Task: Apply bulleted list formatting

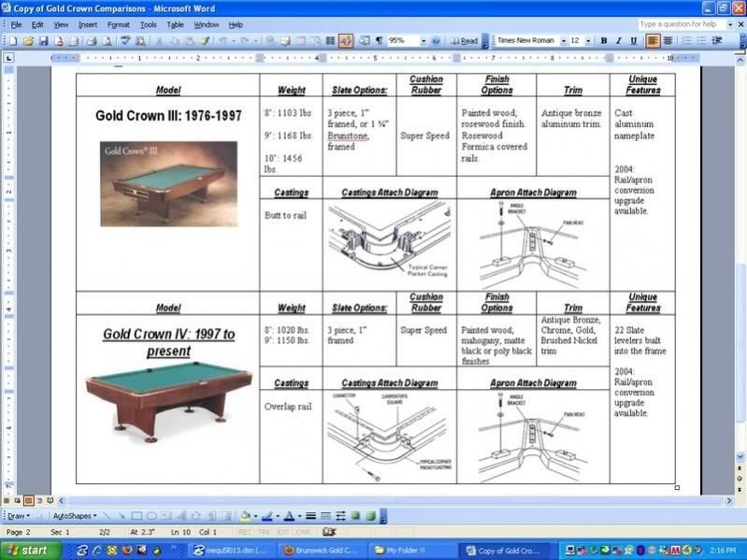Action: point(701,41)
